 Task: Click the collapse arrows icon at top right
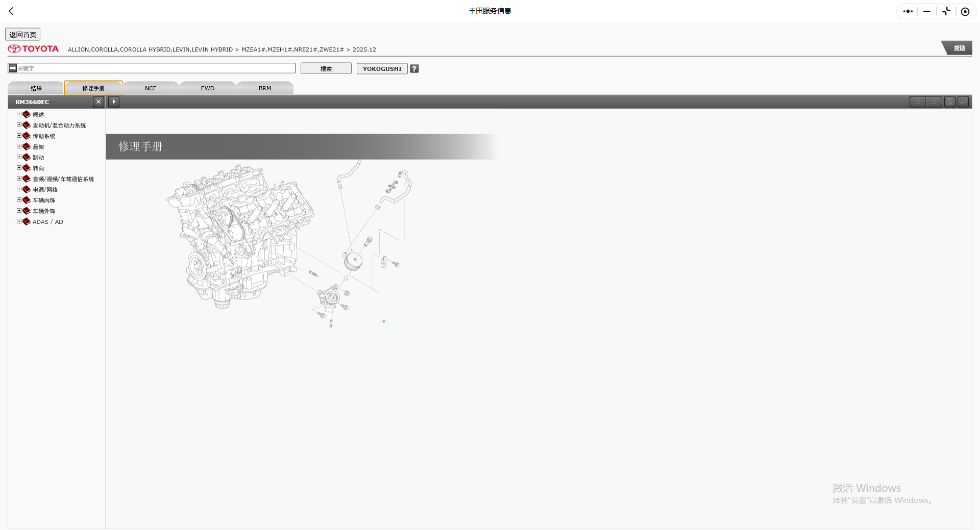coord(946,11)
